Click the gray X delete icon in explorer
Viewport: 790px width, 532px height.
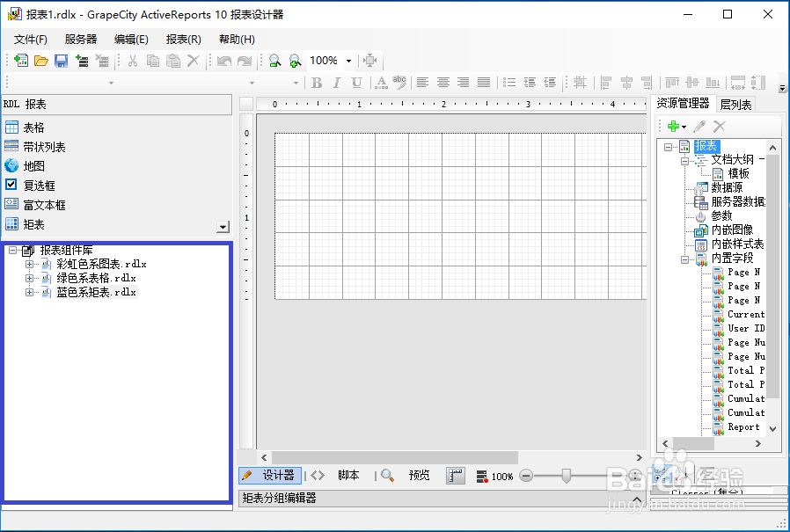[x=720, y=127]
